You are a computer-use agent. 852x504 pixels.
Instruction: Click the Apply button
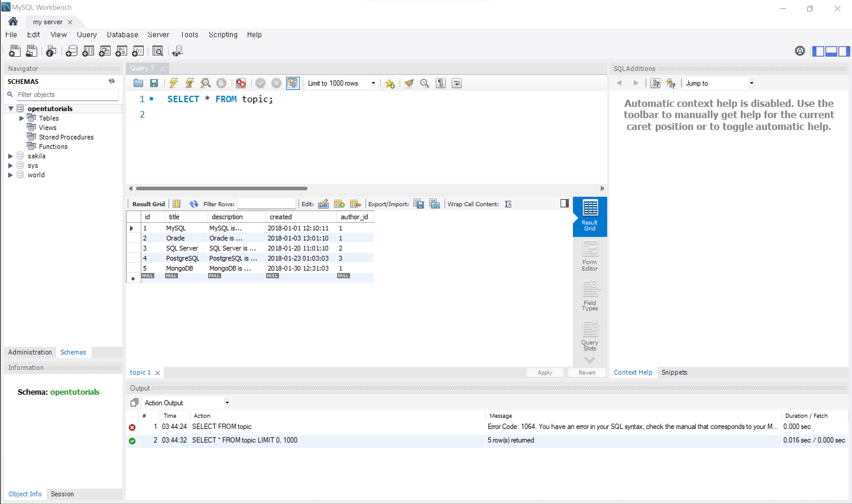coord(545,373)
